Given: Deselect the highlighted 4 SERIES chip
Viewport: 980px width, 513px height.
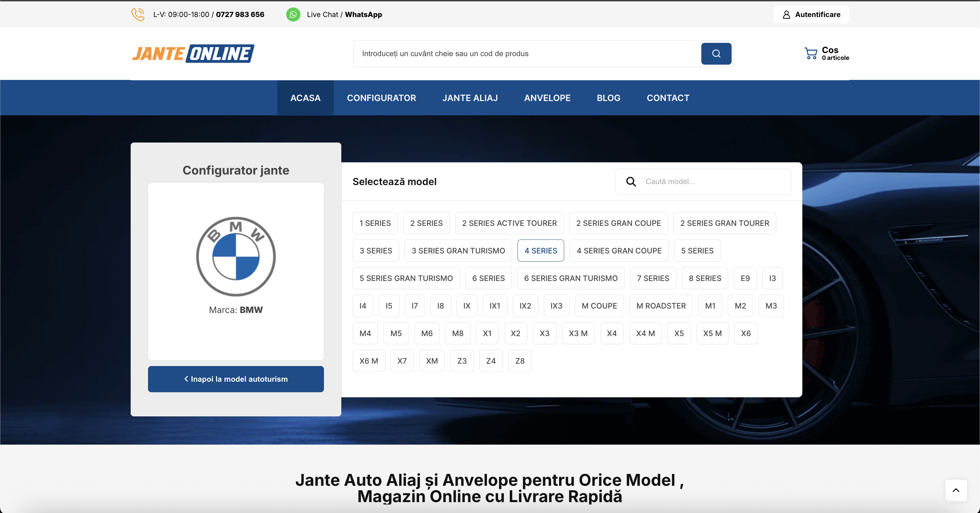Looking at the screenshot, I should tap(541, 251).
